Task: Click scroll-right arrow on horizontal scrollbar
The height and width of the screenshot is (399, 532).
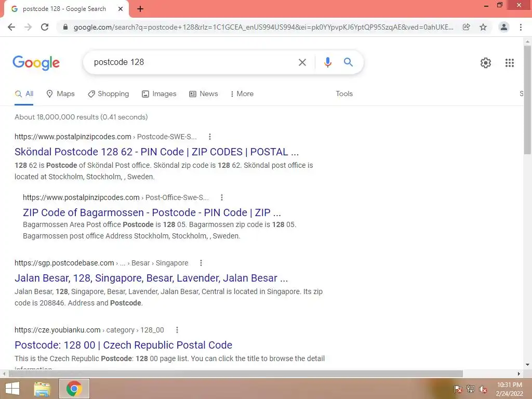Action: click(519, 374)
